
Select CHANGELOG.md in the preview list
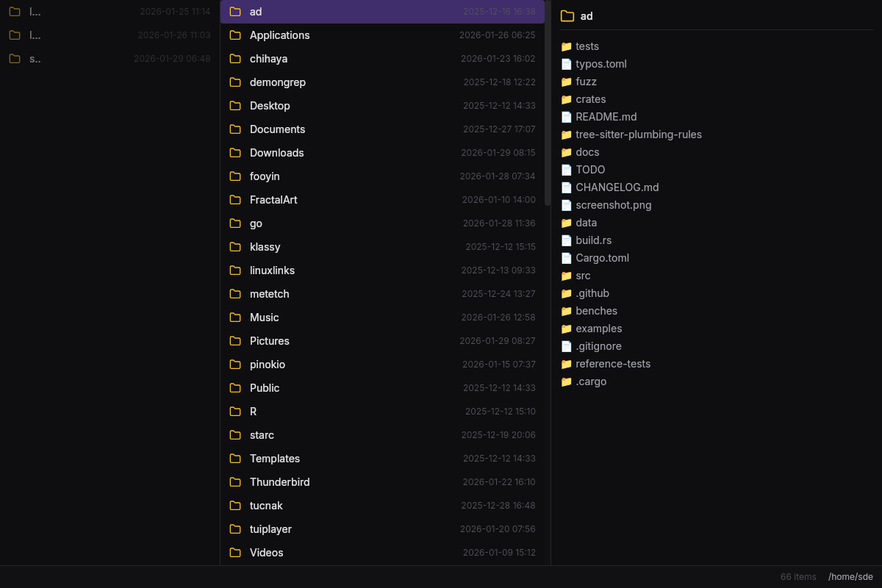tap(617, 187)
